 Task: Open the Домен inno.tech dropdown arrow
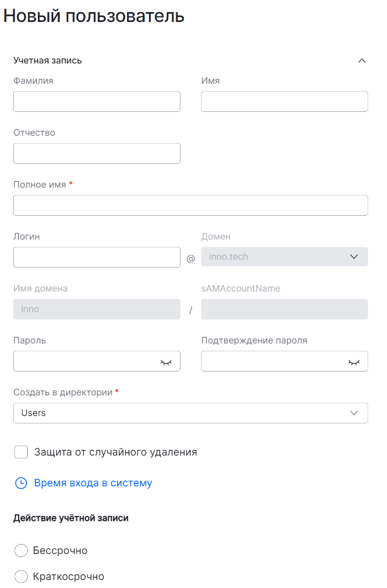click(354, 257)
